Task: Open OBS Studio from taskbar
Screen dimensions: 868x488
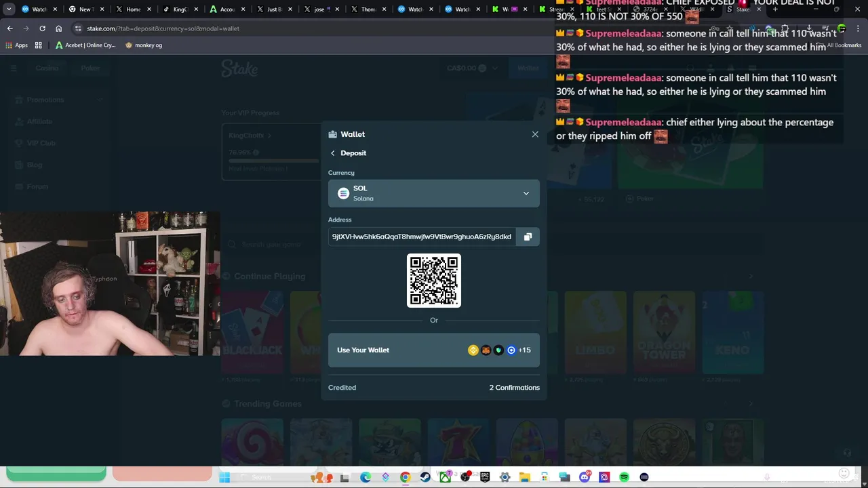Action: tap(465, 477)
